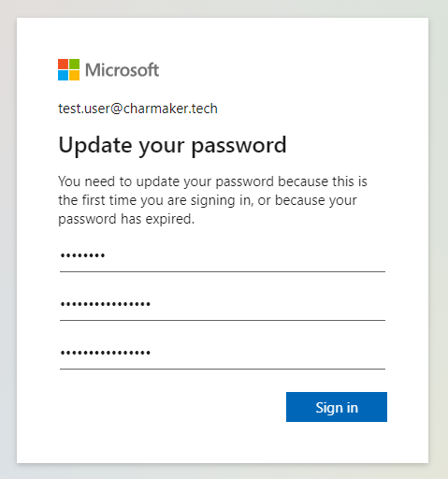Click the yellow square in Microsoft logo
Screen dimensions: 448x479
click(x=74, y=75)
